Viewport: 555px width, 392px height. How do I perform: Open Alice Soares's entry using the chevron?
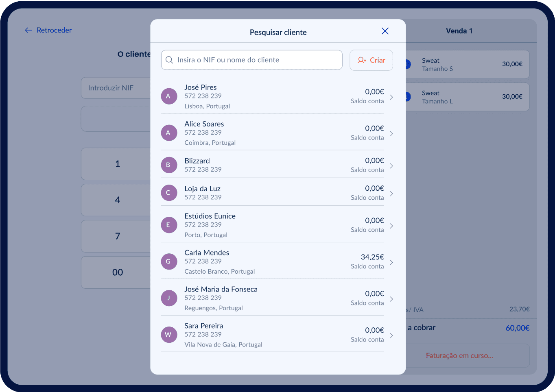point(391,133)
